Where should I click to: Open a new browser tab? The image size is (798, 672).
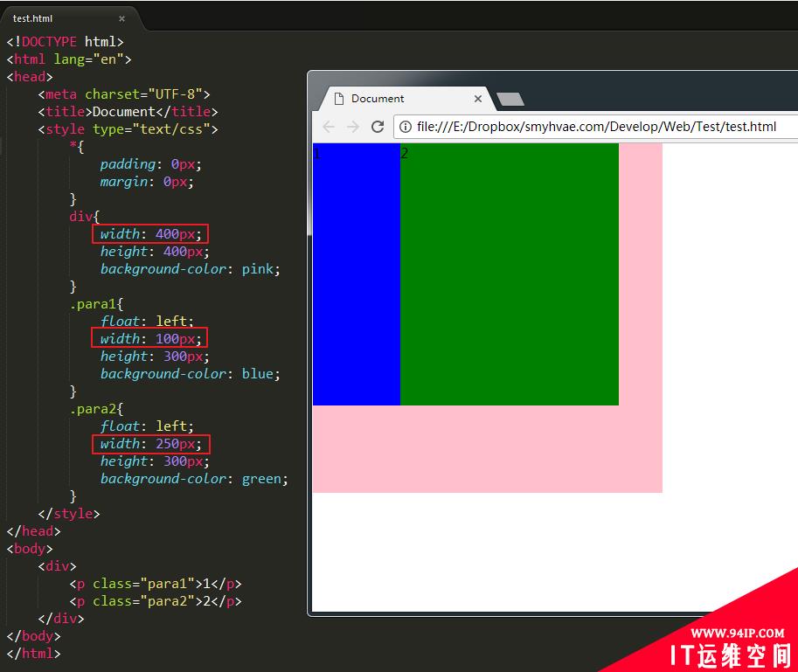(510, 100)
